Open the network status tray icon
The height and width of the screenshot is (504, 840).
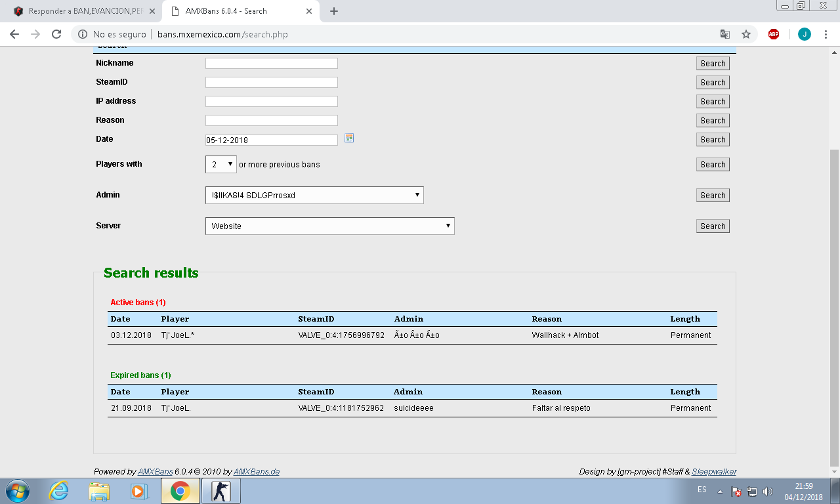[x=753, y=492]
